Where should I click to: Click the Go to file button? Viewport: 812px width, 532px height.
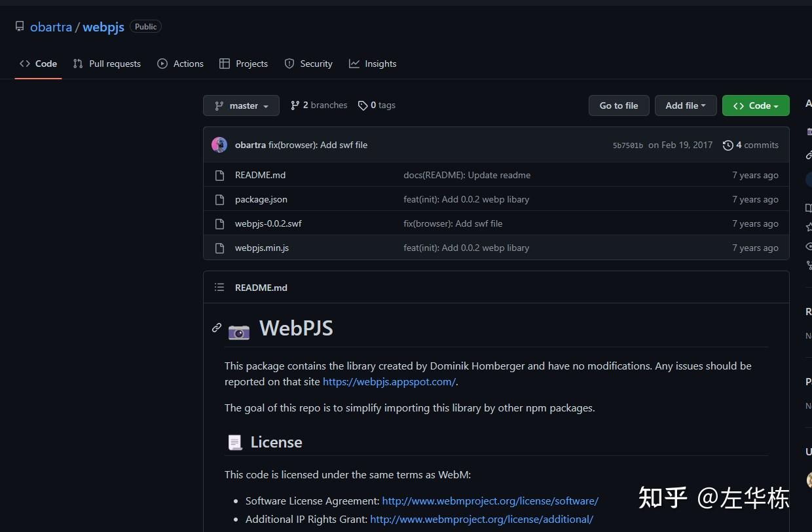click(x=618, y=105)
